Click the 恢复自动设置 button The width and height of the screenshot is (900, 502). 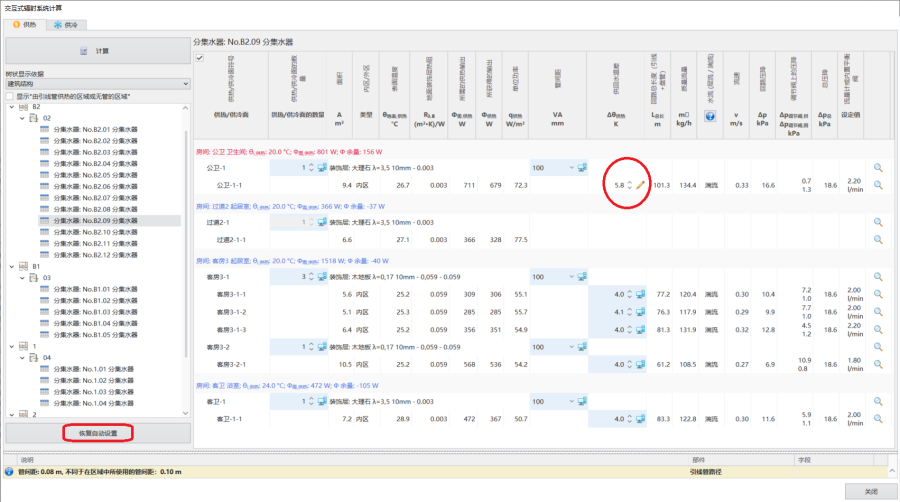(98, 433)
